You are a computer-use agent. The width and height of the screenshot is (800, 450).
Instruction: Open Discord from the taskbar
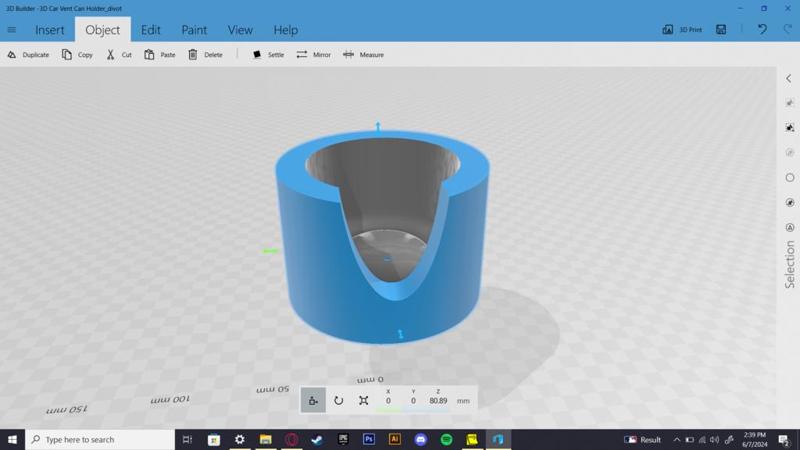point(420,439)
